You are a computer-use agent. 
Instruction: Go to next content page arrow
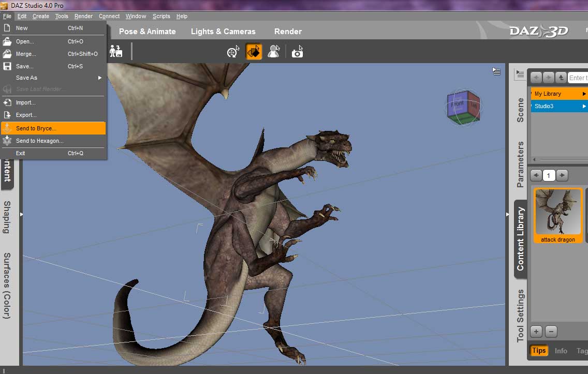click(x=562, y=175)
